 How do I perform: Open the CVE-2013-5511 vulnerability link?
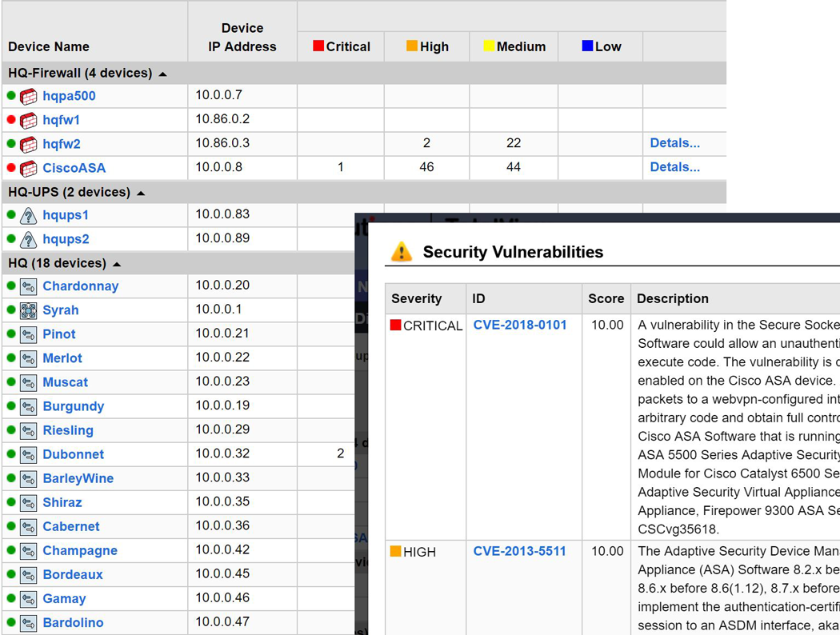coord(520,552)
